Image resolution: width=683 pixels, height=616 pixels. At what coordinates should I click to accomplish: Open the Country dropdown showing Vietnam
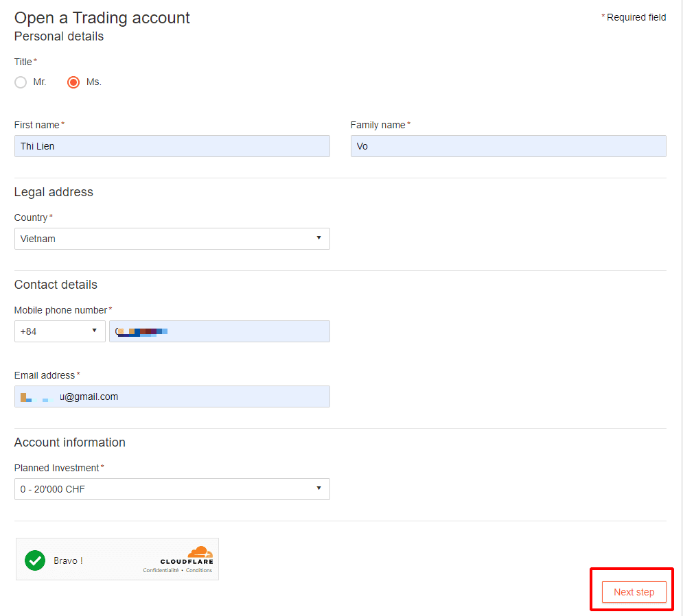pyautogui.click(x=172, y=239)
